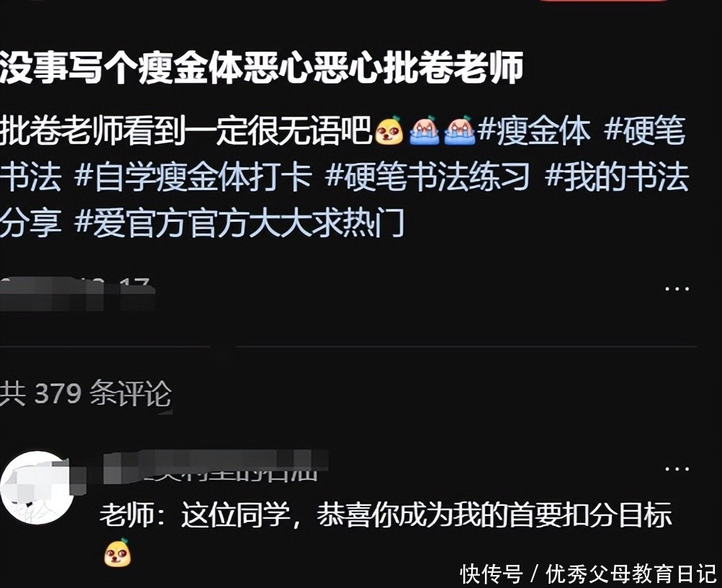The width and height of the screenshot is (722, 588).
Task: Tap the second crying emoji in the post
Action: click(x=460, y=130)
